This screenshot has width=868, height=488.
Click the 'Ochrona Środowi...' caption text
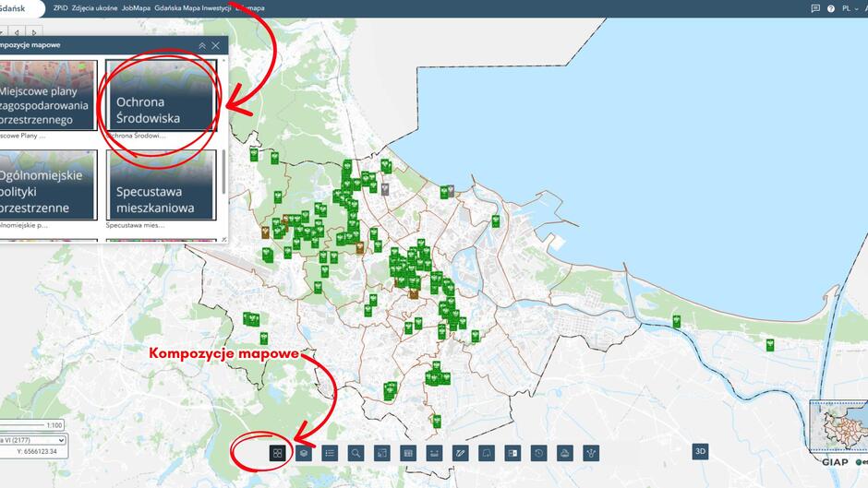click(136, 136)
